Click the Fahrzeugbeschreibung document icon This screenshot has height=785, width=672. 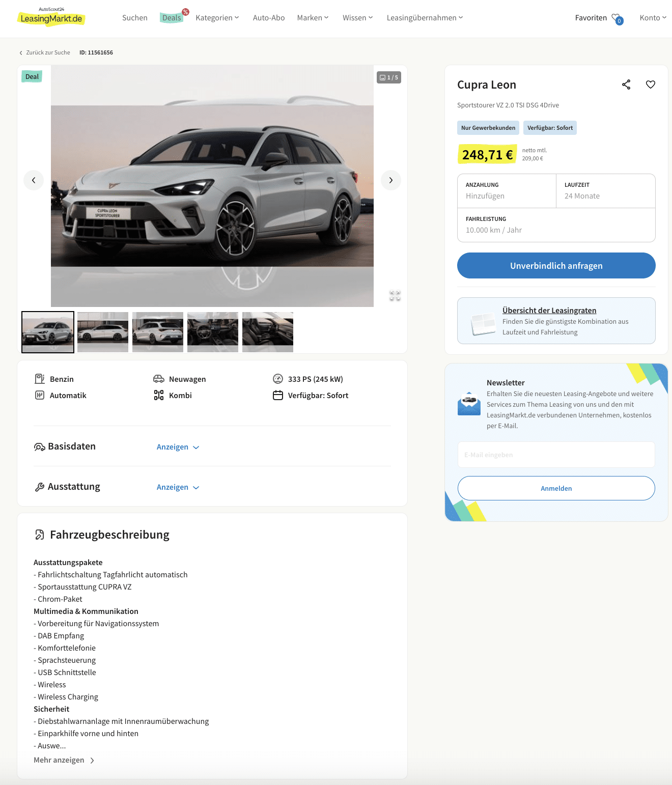click(x=40, y=535)
